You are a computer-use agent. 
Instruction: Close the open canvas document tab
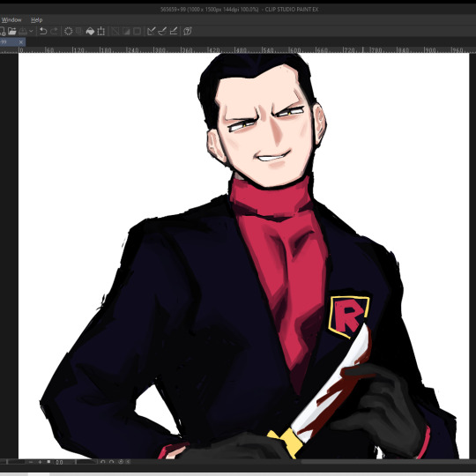pos(21,42)
